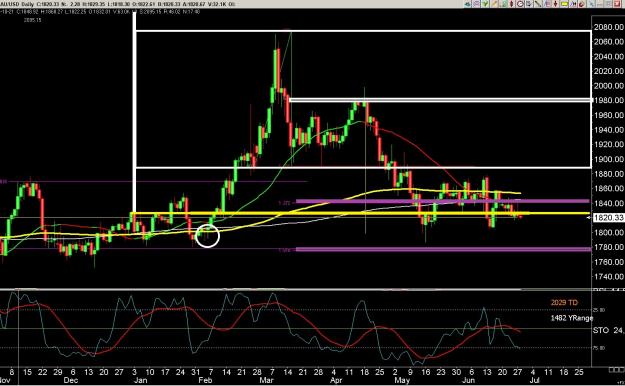Image resolution: width=625 pixels, height=386 pixels.
Task: Click the 1900.00 price axis label
Action: point(608,159)
